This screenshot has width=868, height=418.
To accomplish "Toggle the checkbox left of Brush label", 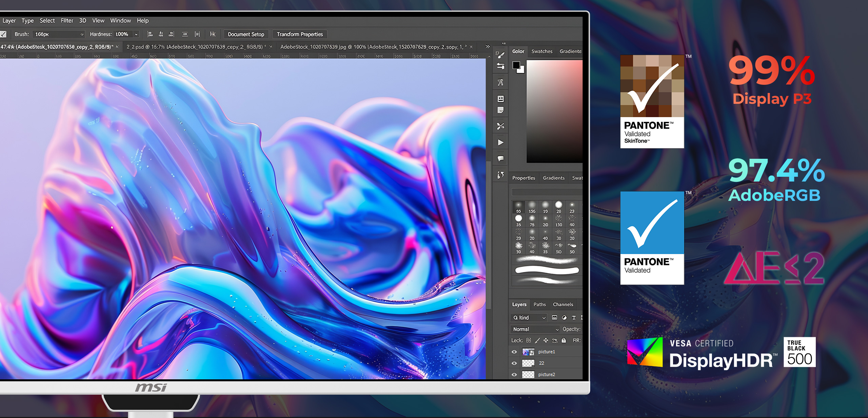I will click(x=3, y=34).
